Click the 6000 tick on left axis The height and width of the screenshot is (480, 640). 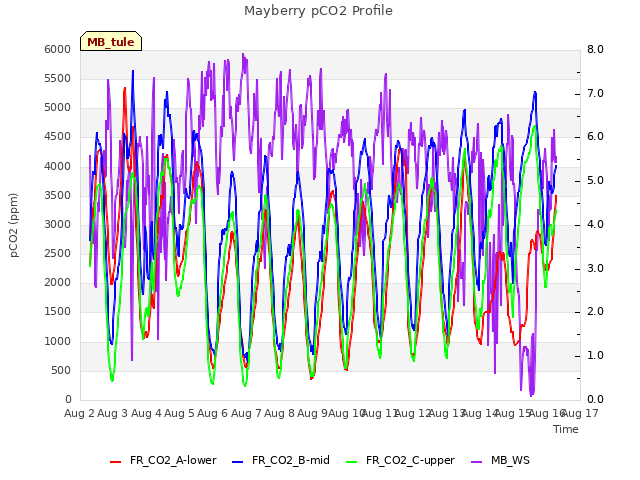pyautogui.click(x=58, y=49)
